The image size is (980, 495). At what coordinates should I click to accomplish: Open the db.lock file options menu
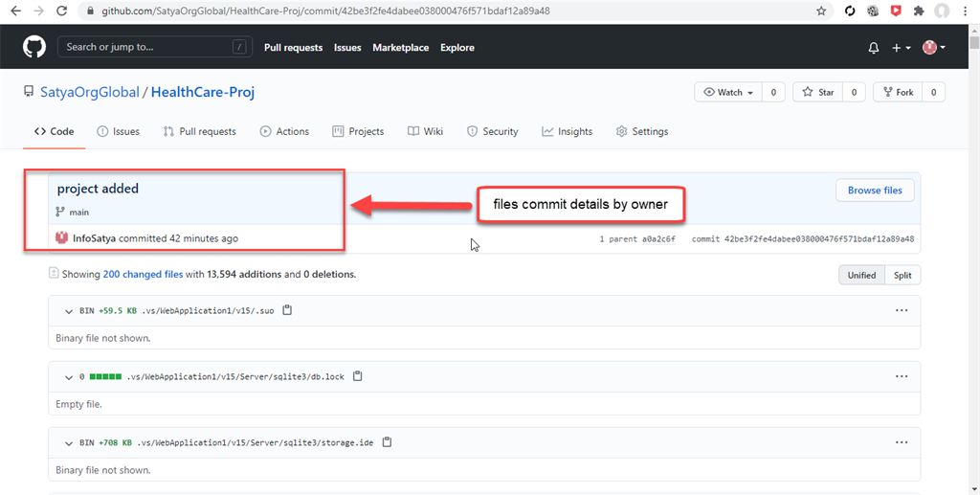(x=902, y=376)
